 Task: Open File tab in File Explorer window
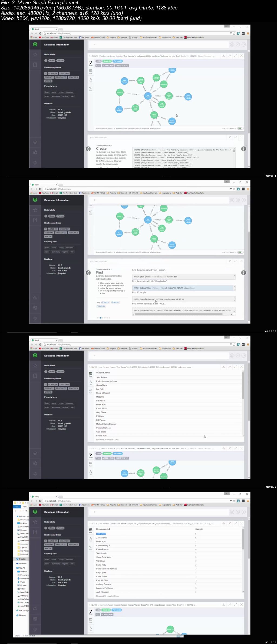pyautogui.click(x=17, y=507)
